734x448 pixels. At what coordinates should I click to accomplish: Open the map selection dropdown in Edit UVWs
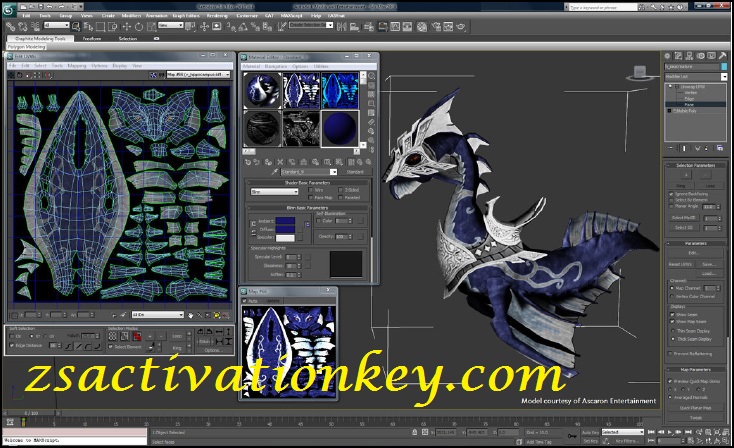[x=199, y=74]
